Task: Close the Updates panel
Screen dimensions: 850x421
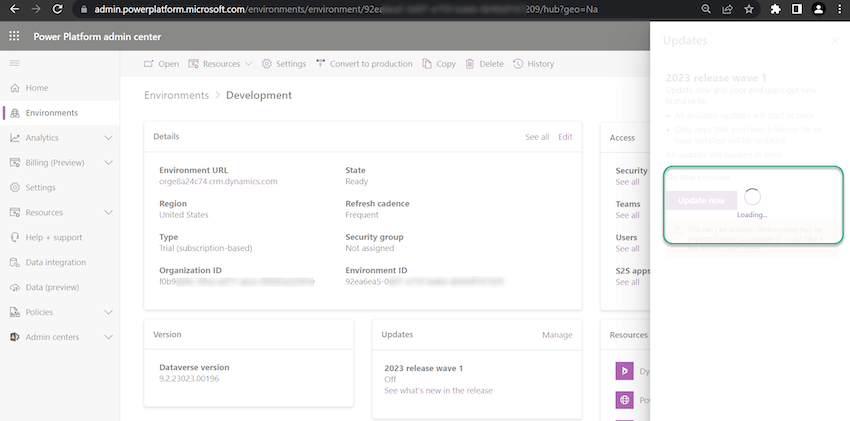Action: click(x=835, y=41)
